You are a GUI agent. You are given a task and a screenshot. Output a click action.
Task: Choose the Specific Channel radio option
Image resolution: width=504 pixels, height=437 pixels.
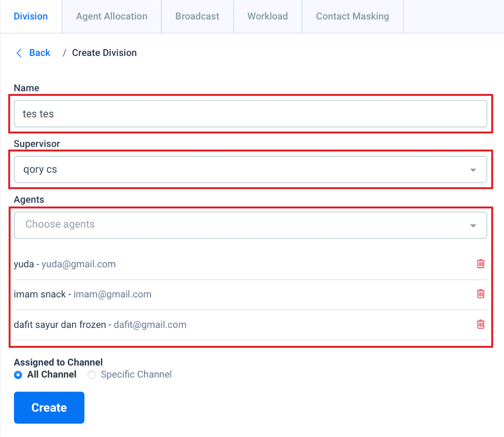[x=92, y=375]
